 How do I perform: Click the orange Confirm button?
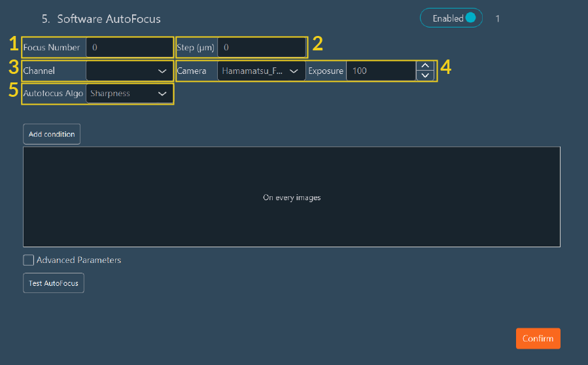(538, 338)
